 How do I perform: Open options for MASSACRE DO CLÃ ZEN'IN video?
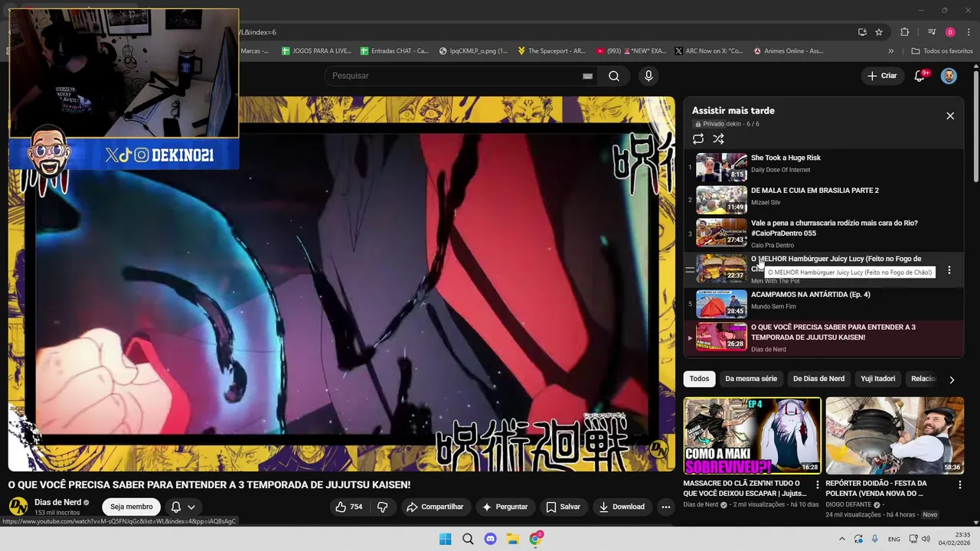(x=818, y=484)
